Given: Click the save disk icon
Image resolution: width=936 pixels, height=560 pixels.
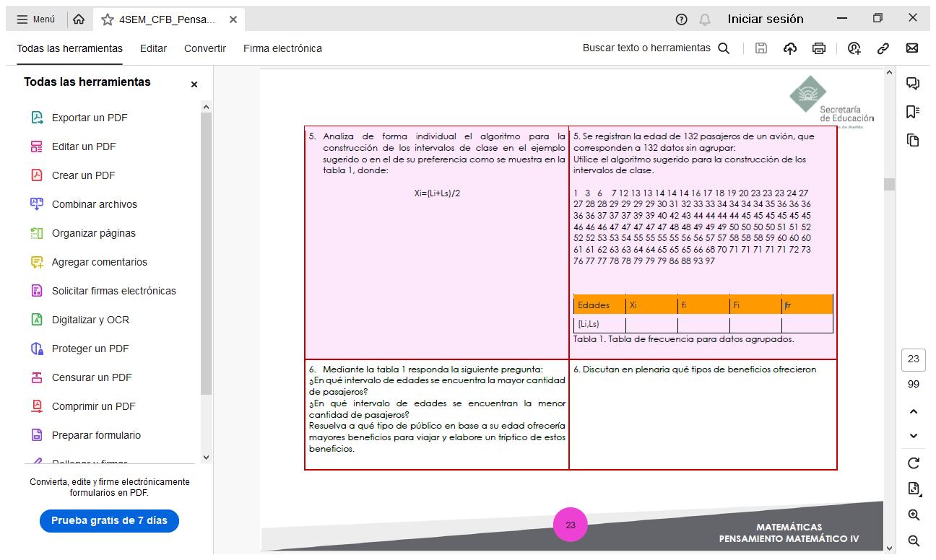Looking at the screenshot, I should 761,48.
